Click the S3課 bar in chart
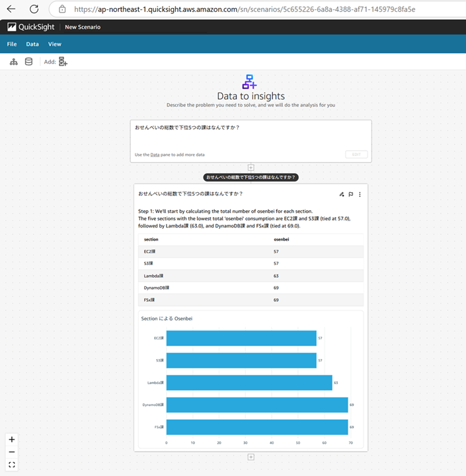 point(241,360)
